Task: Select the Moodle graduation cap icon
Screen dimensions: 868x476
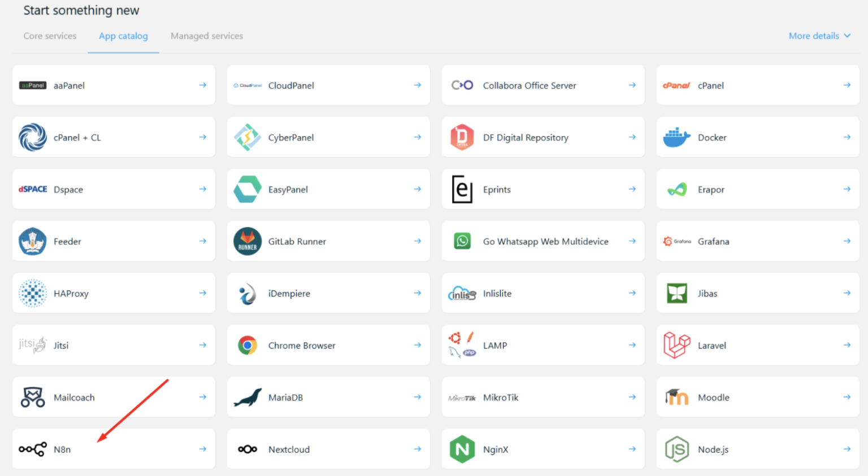Action: 677,397
